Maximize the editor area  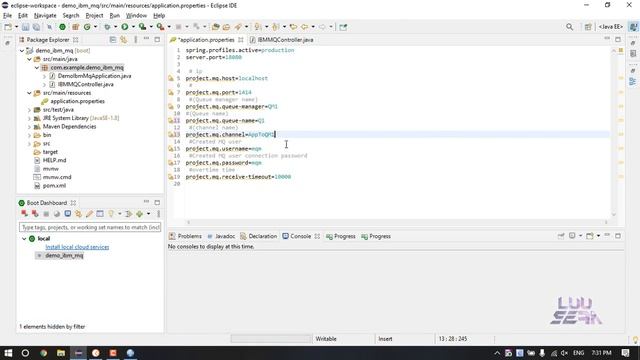618,40
